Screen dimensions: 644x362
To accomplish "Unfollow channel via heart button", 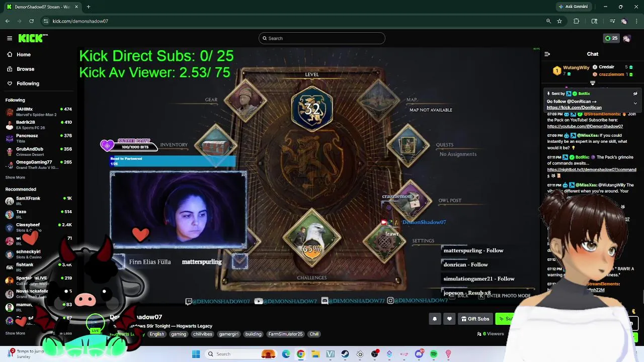I will [x=449, y=319].
